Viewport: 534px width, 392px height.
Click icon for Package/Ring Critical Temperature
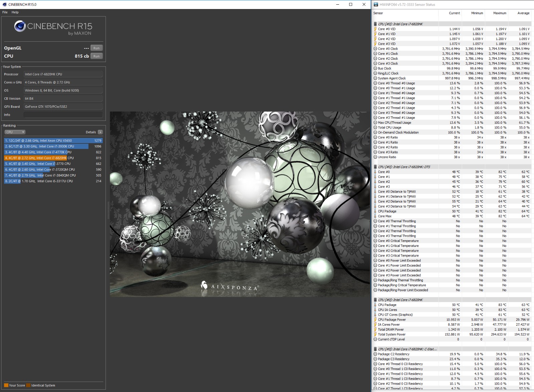pos(375,285)
